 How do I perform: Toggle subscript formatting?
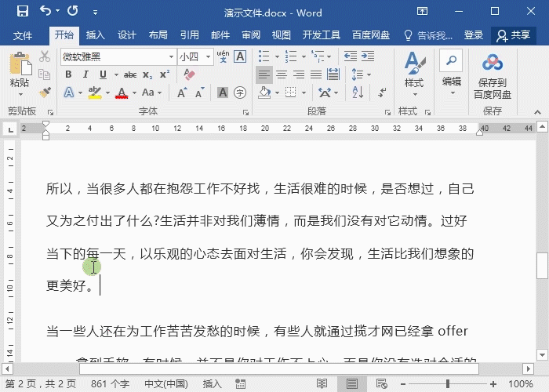(147, 74)
